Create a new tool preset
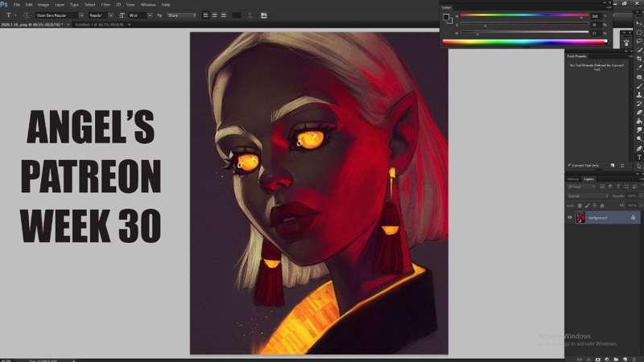Screen dimensions: 644x362 pos(613,166)
